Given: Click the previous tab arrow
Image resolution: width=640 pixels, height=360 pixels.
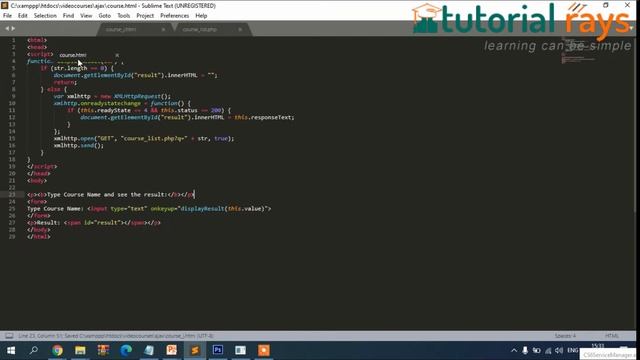Looking at the screenshot, I should 7,28.
